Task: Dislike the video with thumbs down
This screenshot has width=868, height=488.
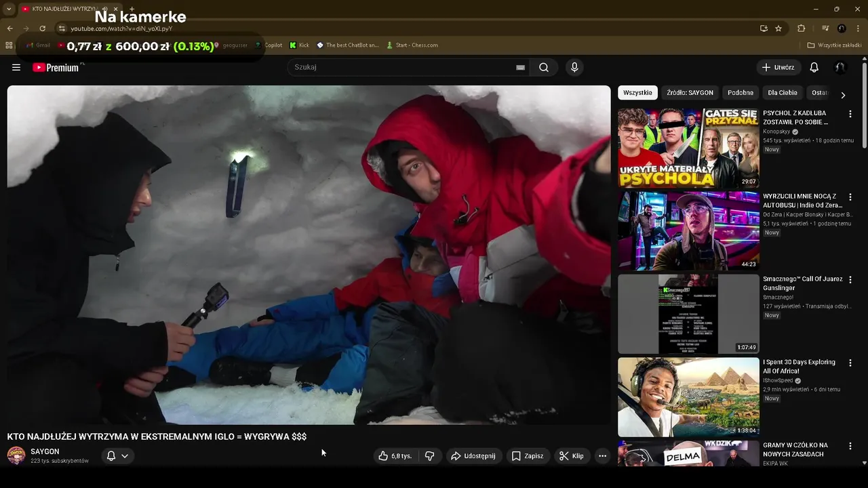Action: pos(429,456)
